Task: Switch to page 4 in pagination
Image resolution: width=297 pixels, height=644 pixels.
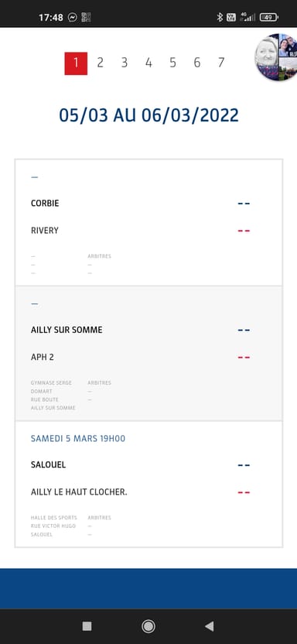Action: [148, 63]
